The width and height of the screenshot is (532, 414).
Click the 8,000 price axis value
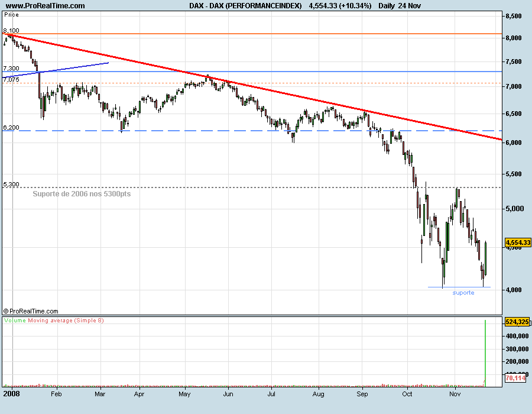tap(514, 38)
